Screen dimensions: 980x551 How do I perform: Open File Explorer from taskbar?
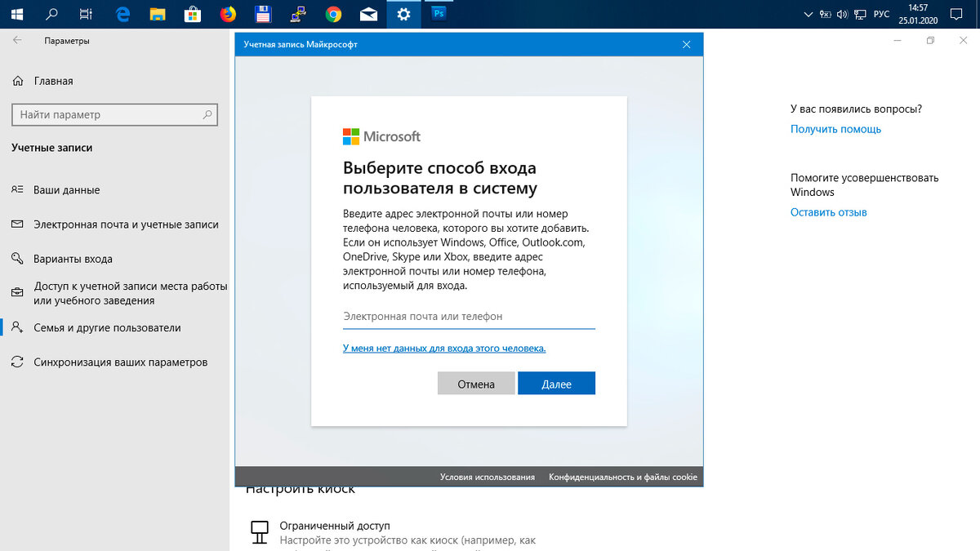(x=158, y=14)
